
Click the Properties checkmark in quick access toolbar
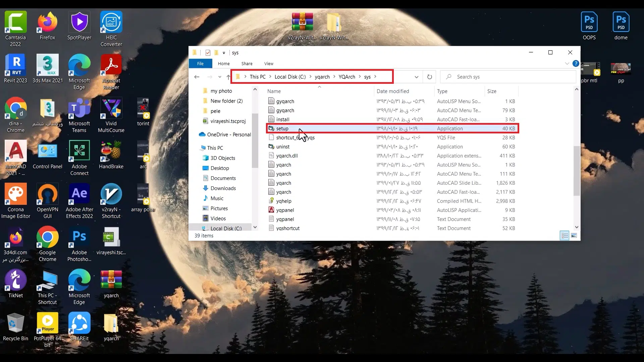[208, 53]
